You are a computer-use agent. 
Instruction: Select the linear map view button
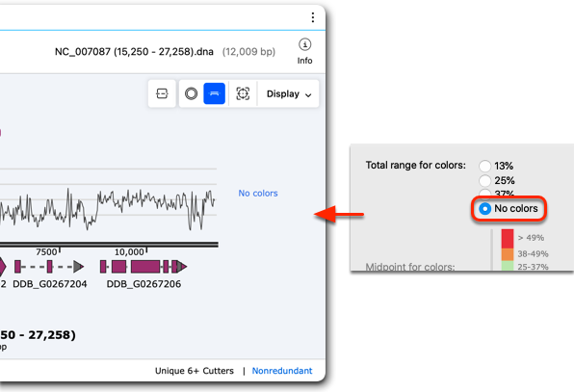(214, 93)
